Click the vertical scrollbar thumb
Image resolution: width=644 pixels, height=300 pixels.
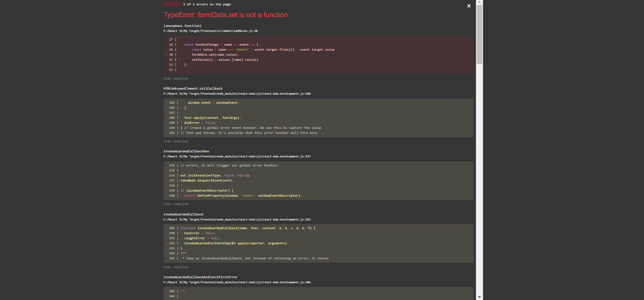480,34
